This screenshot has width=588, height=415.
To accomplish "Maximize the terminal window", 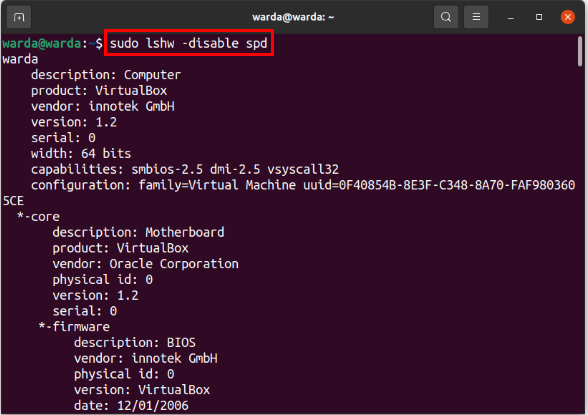I will pyautogui.click(x=539, y=17).
